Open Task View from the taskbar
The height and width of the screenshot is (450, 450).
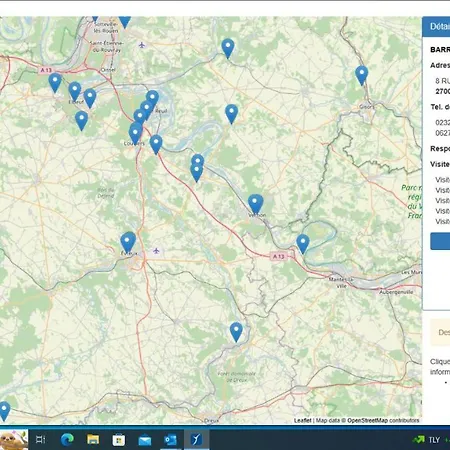(40, 440)
